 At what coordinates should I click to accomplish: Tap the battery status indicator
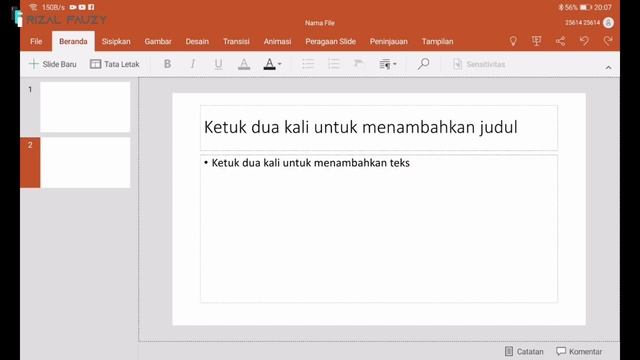586,7
